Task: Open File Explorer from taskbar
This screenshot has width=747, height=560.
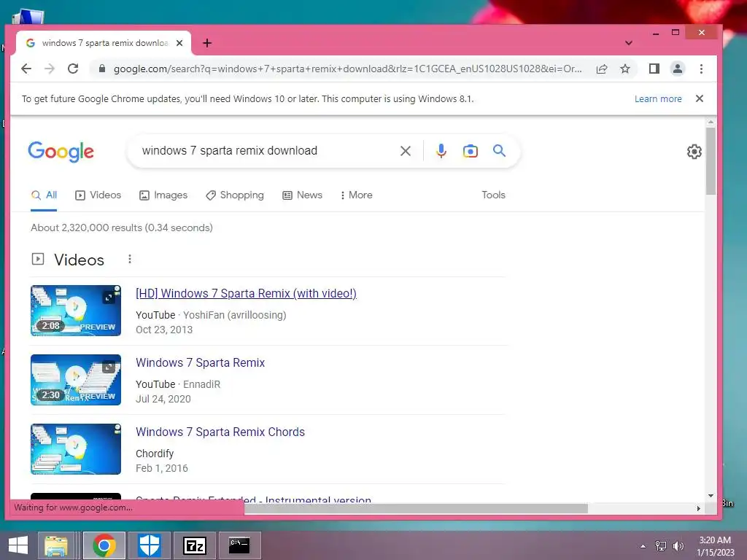Action: coord(55,545)
